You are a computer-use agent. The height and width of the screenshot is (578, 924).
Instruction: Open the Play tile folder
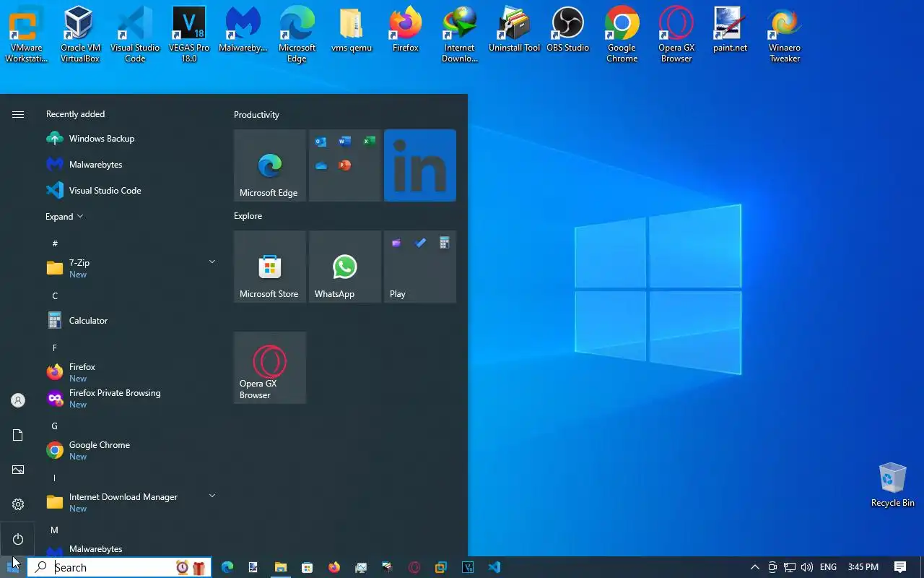click(420, 267)
